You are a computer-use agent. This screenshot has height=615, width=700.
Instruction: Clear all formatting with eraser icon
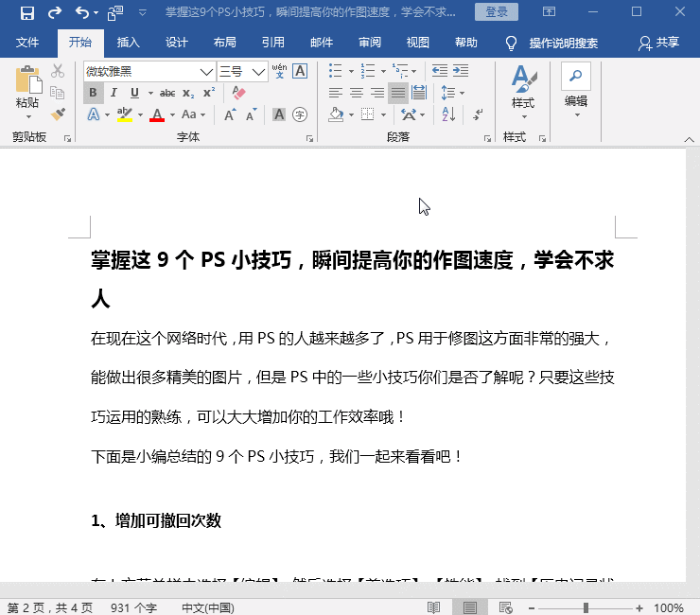238,93
